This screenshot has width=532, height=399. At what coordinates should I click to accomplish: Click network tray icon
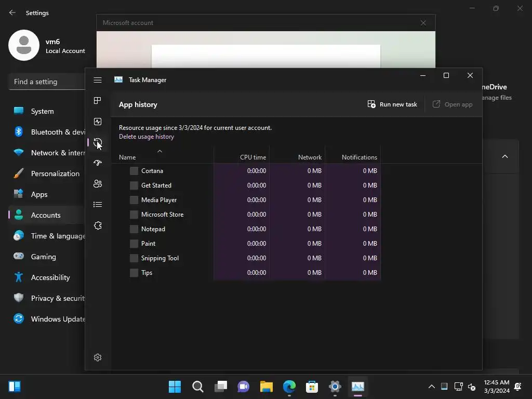[x=458, y=387]
